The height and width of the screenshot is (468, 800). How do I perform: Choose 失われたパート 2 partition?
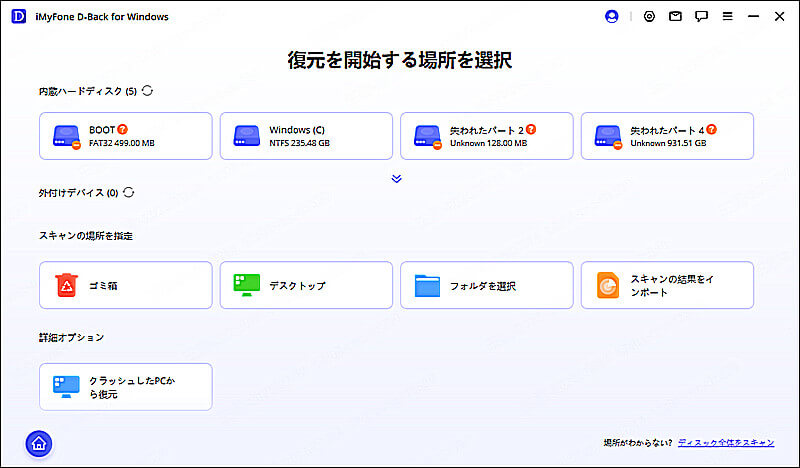[487, 136]
